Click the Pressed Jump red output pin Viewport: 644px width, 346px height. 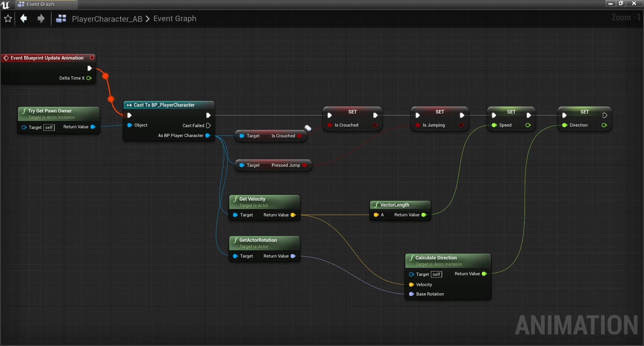coord(304,165)
